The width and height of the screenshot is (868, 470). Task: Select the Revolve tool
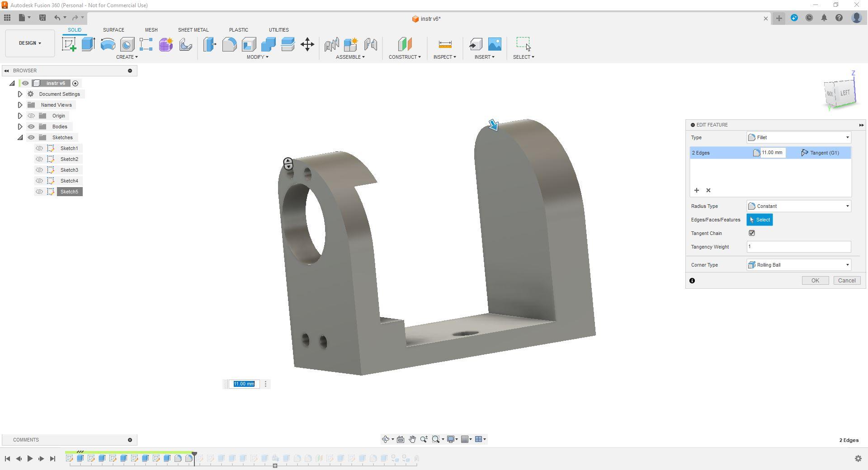[108, 44]
